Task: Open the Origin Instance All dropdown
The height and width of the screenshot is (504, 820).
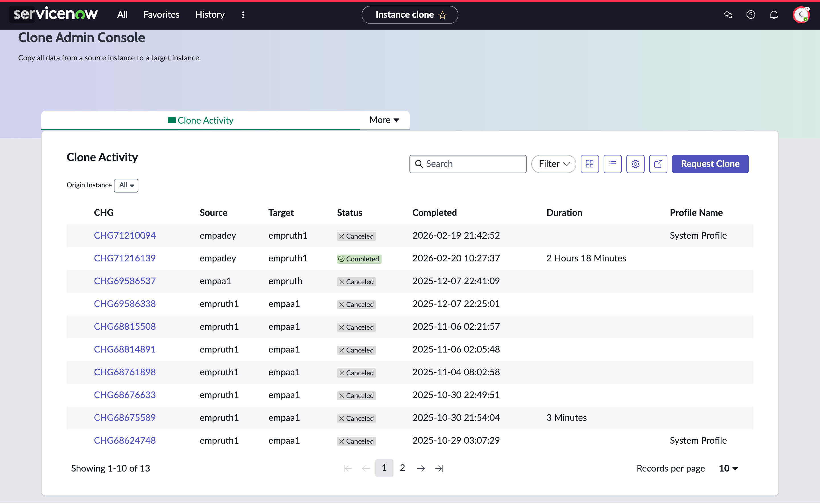Action: (x=126, y=185)
